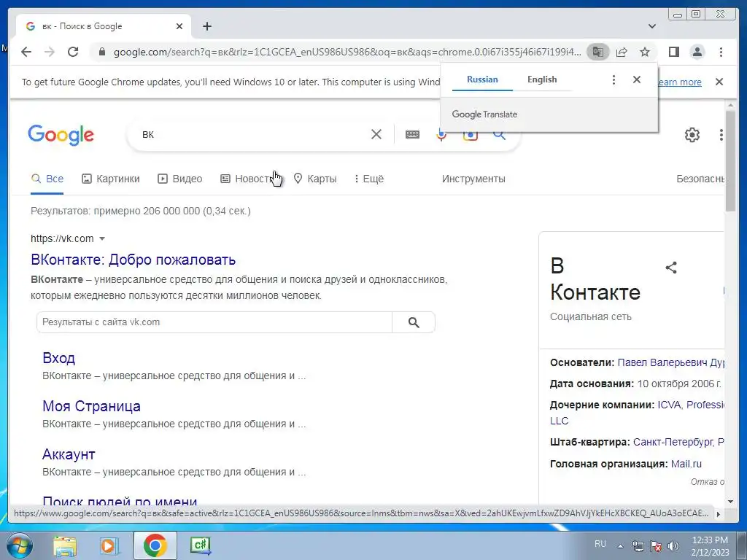Screen dimensions: 747x560
Task: Clear the Google search query
Action: click(376, 134)
